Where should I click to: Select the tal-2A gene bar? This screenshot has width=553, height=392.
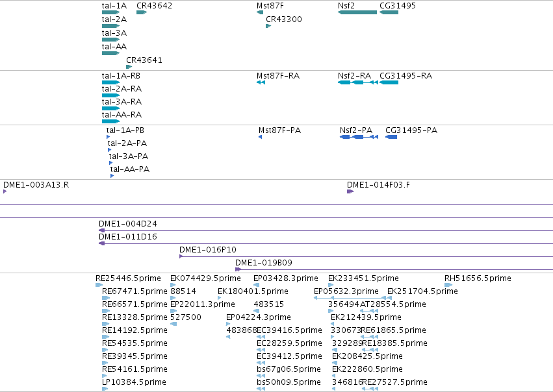110,26
